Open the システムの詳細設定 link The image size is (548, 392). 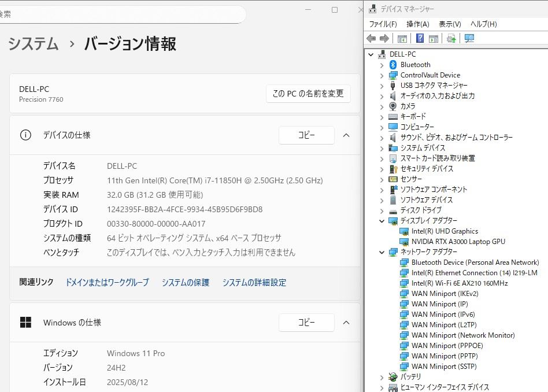(x=254, y=282)
